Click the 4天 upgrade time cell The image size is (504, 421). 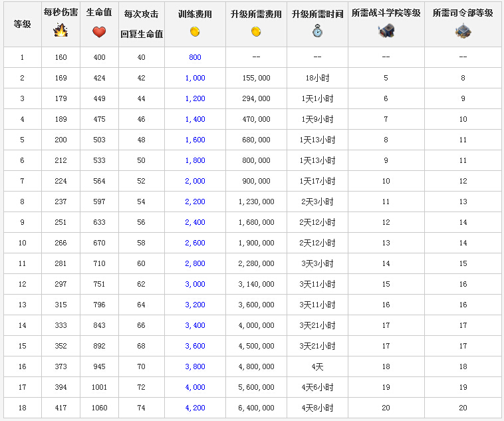[x=317, y=366]
